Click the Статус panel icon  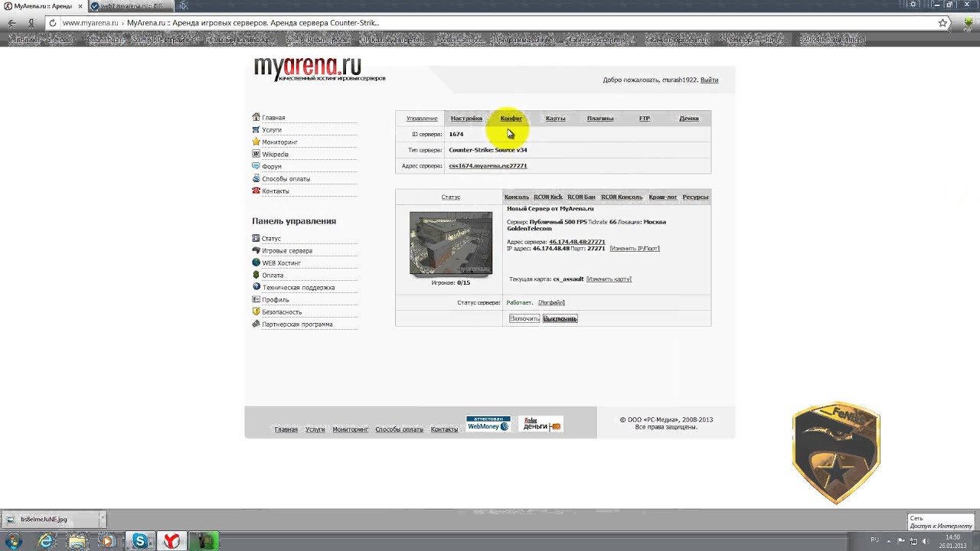point(256,238)
